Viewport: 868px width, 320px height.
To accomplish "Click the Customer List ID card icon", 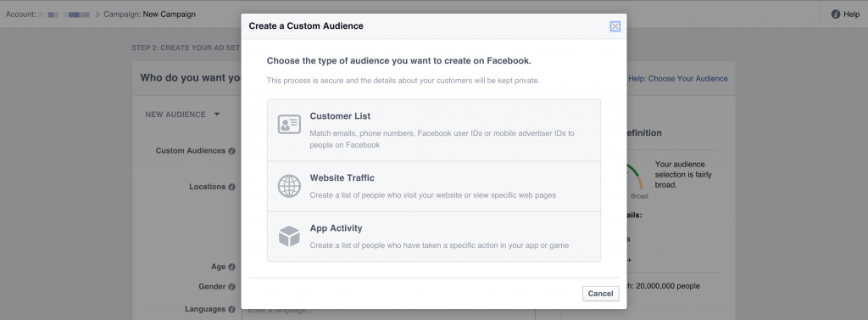I will 289,125.
